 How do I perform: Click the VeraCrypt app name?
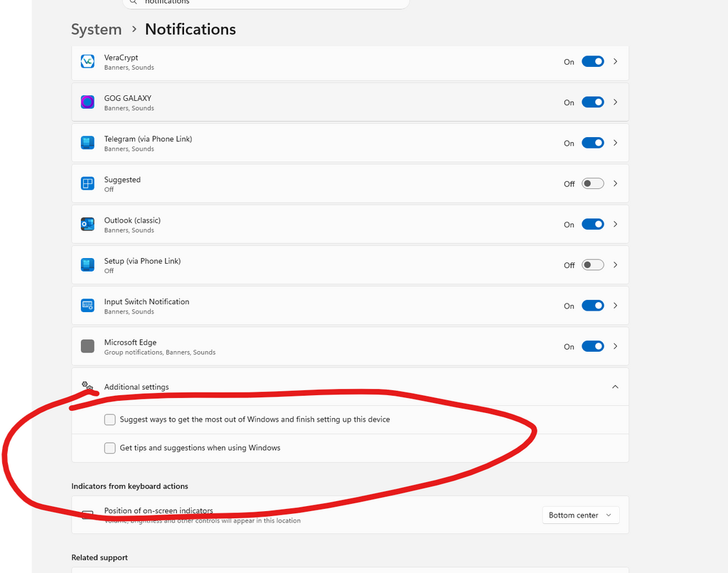pos(121,58)
